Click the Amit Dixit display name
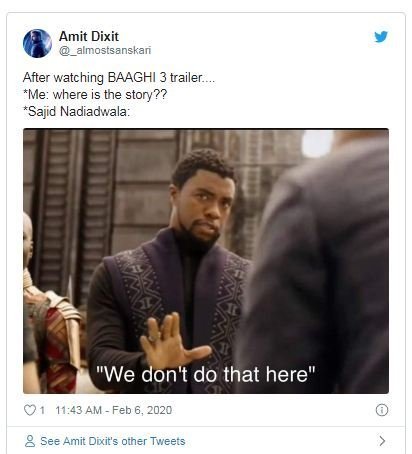 pos(89,36)
